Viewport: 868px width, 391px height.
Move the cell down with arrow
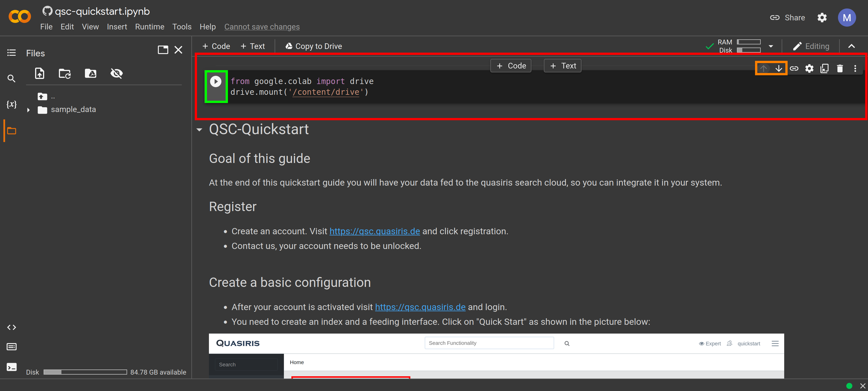point(779,69)
